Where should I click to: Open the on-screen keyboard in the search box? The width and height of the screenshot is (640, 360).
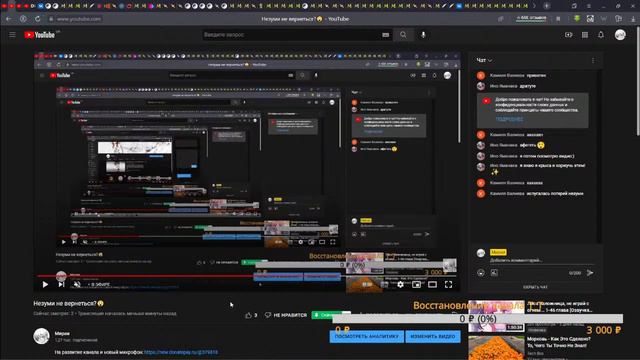(385, 35)
